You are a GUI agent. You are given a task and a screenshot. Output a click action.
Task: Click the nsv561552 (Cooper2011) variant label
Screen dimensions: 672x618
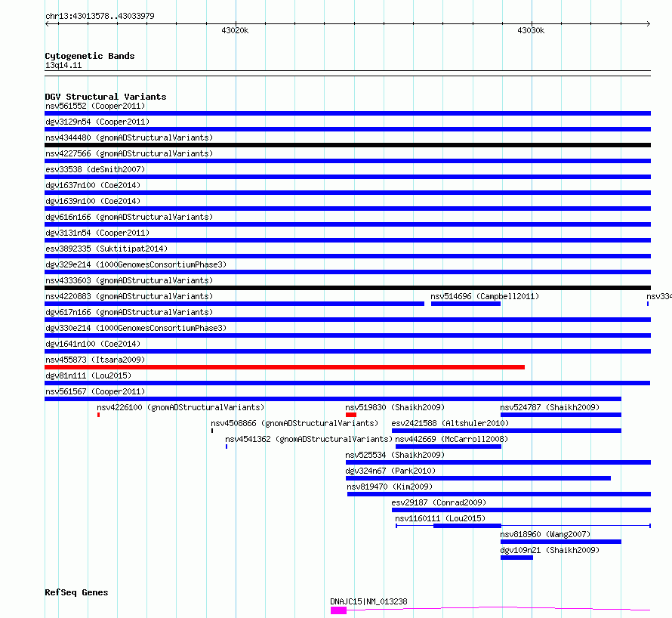point(95,106)
